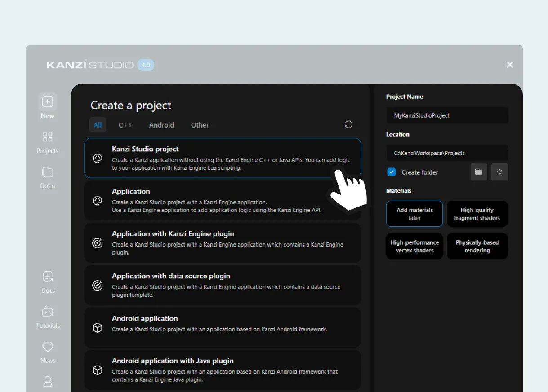This screenshot has width=548, height=392.
Task: Click the Kanzi Studio project palette icon
Action: click(x=97, y=158)
